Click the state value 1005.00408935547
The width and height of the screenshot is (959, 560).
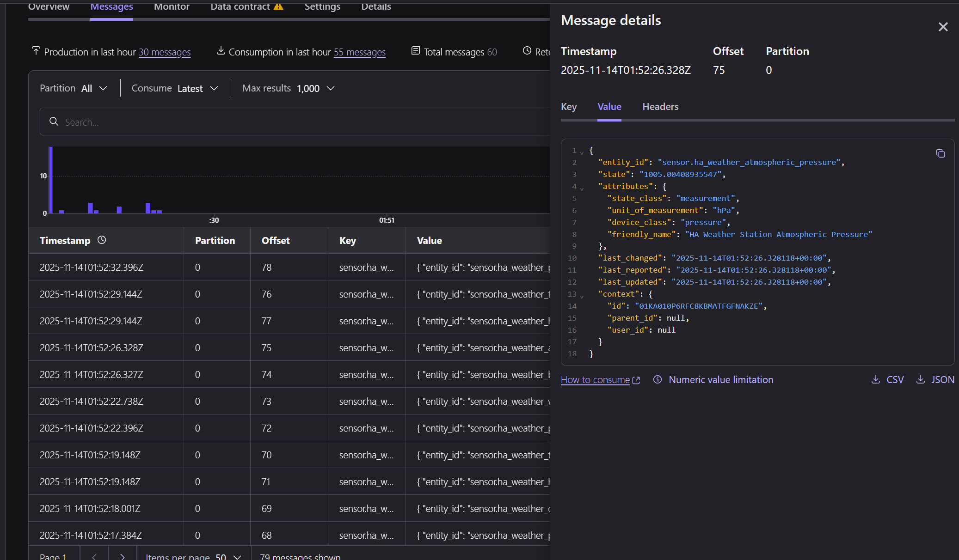coord(681,174)
